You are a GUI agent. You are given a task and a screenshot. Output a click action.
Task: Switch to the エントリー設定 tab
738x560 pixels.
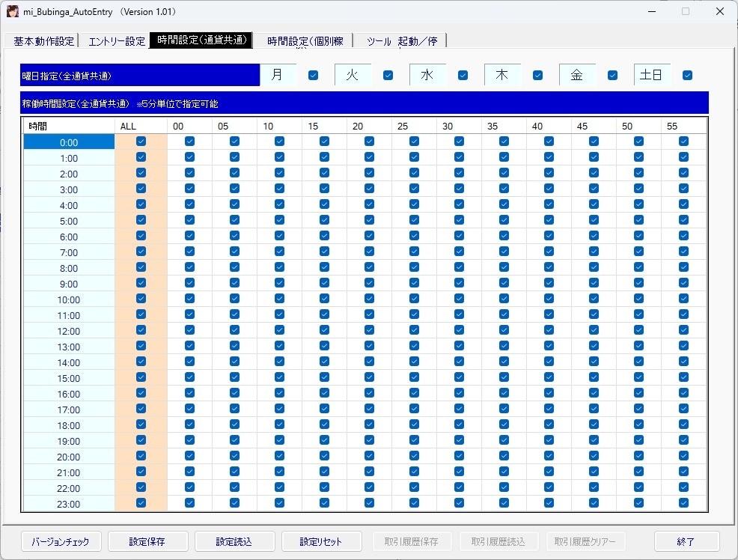coord(117,41)
